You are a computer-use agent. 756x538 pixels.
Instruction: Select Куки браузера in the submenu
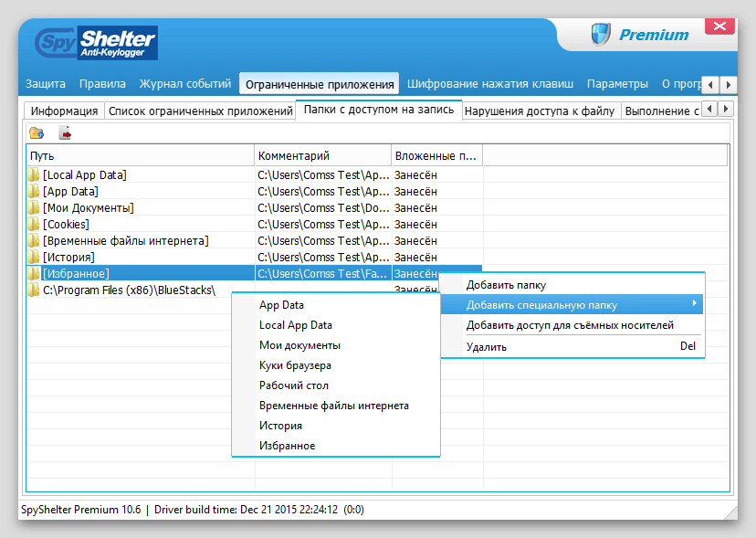tap(336, 365)
